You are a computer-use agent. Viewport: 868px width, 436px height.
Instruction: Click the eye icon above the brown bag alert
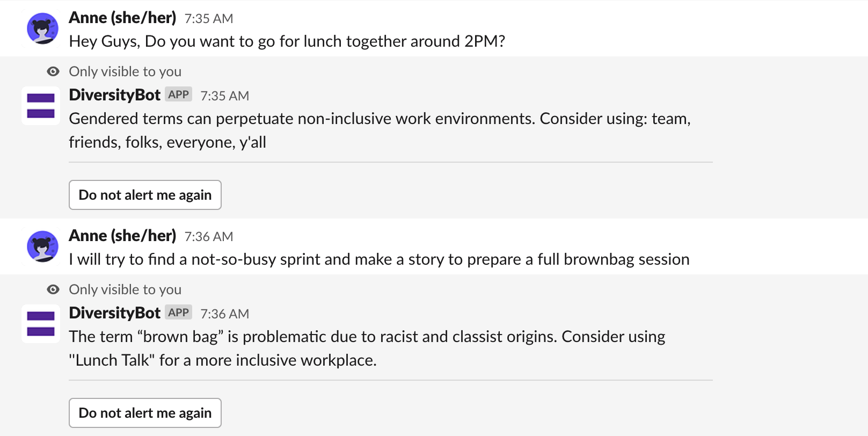[53, 289]
